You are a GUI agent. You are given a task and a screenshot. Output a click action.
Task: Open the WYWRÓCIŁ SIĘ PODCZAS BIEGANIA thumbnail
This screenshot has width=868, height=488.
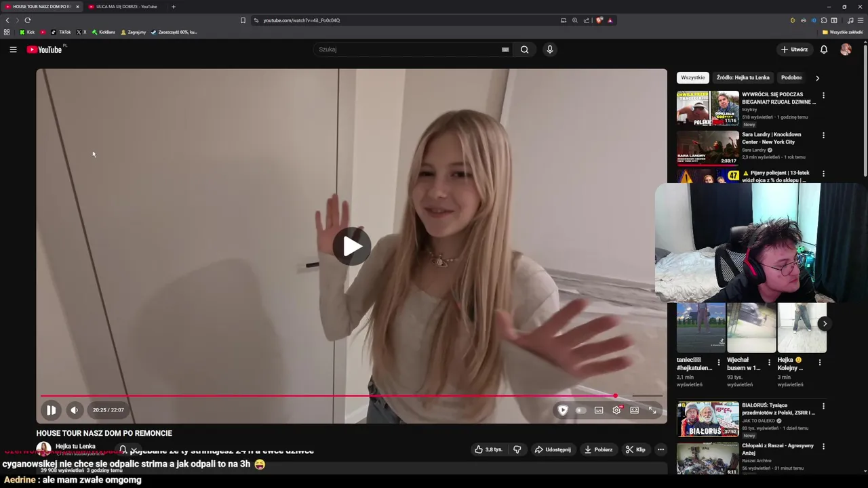click(707, 108)
